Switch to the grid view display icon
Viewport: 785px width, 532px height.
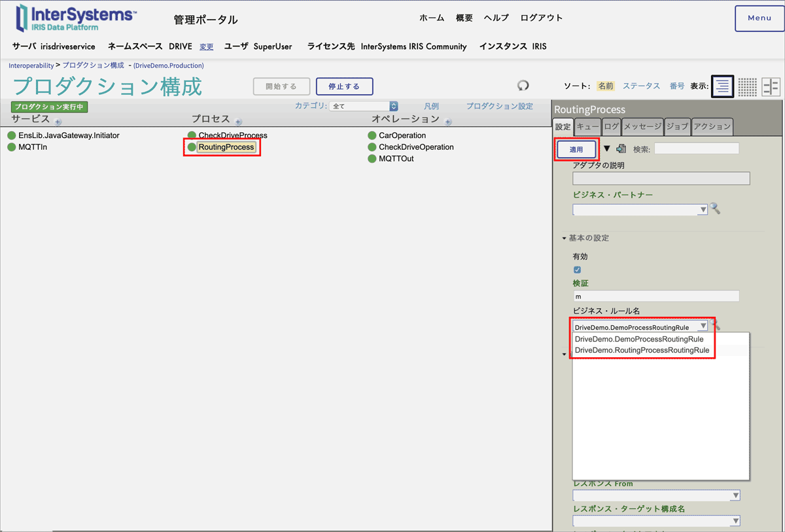click(x=748, y=86)
